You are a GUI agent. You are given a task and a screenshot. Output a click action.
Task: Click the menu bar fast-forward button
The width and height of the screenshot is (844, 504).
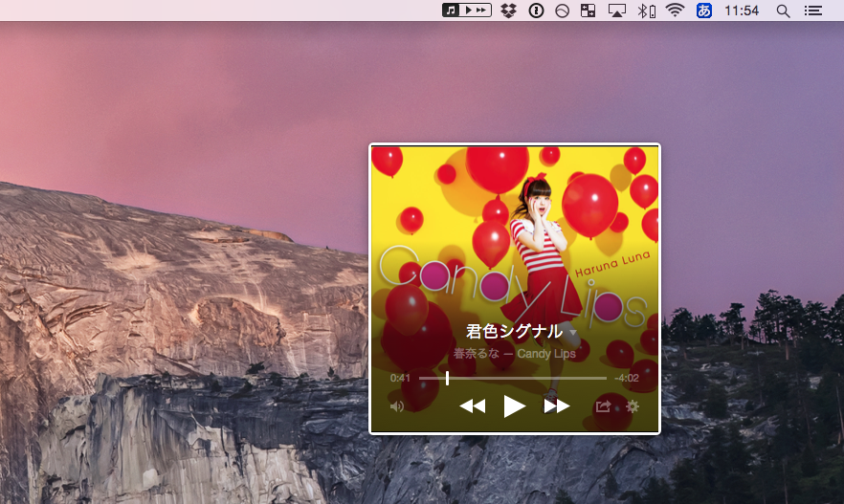[x=481, y=11]
